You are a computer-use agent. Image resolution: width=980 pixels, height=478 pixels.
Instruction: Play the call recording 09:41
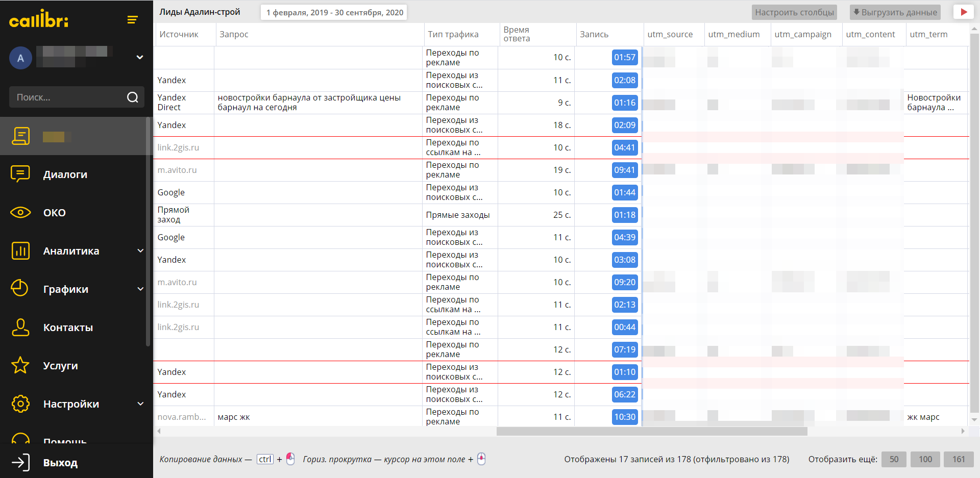coord(625,170)
